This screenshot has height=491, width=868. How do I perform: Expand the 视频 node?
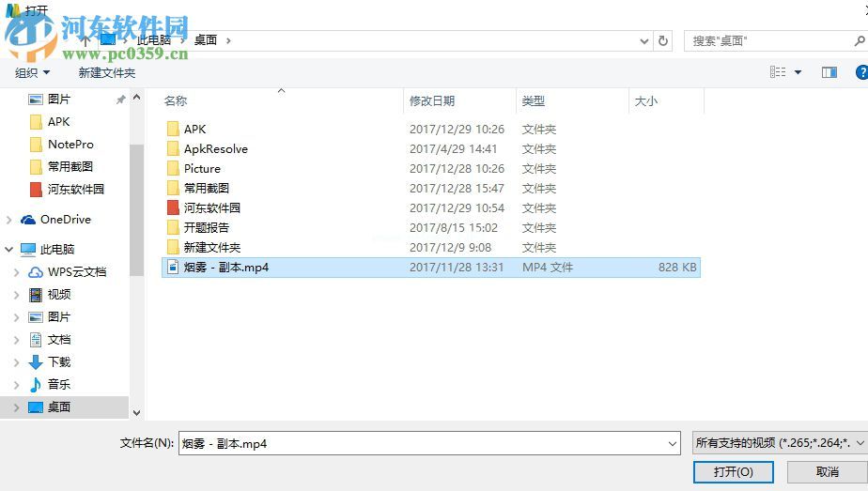click(16, 295)
